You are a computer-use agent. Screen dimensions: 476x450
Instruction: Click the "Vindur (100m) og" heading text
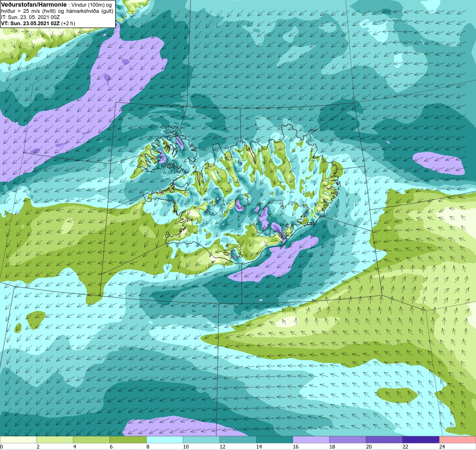pyautogui.click(x=91, y=5)
